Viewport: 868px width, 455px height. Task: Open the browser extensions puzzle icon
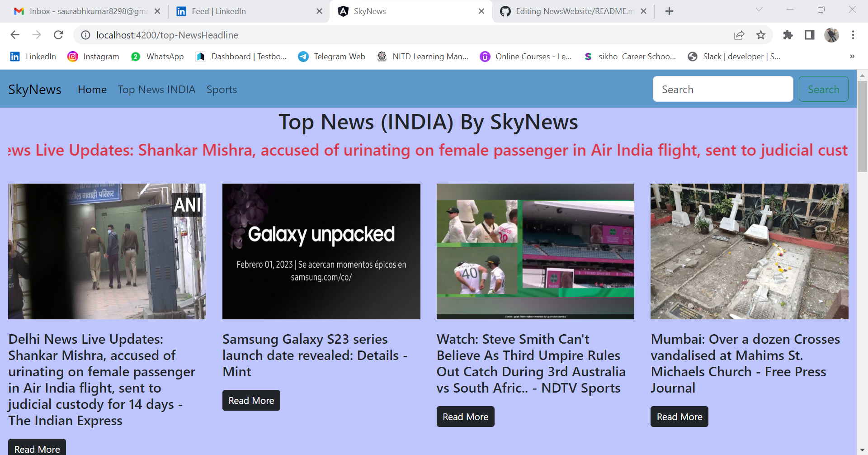click(788, 35)
